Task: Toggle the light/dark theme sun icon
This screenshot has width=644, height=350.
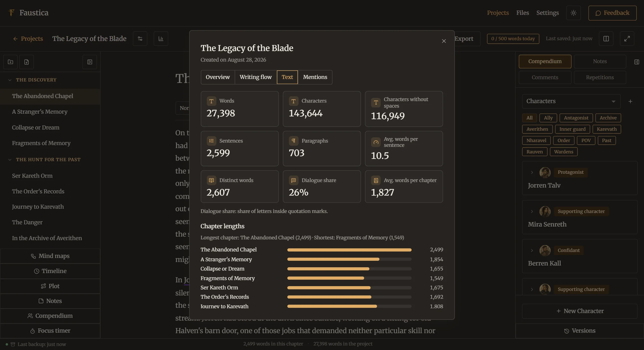Action: pos(573,13)
